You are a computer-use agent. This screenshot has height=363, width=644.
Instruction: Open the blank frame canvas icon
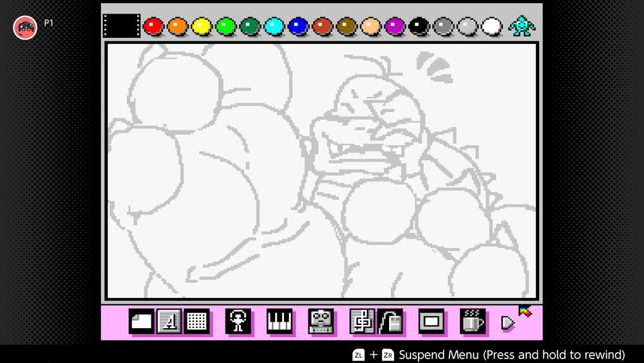[x=431, y=321]
